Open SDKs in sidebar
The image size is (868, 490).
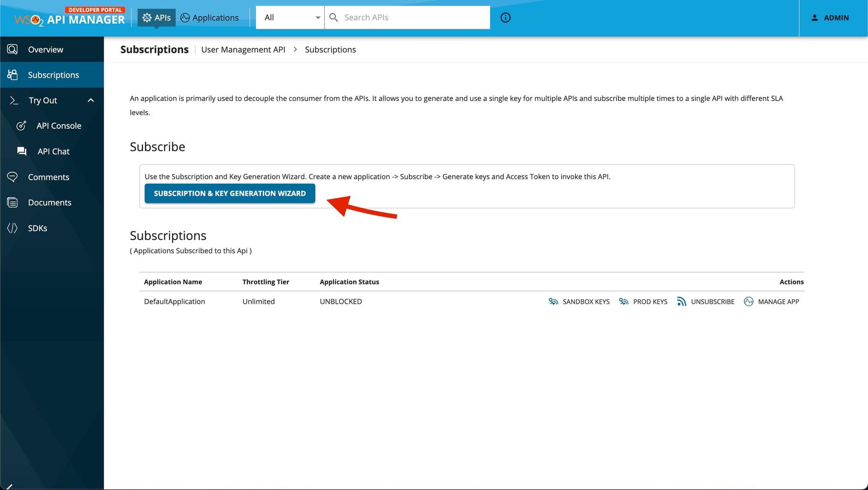(52, 228)
